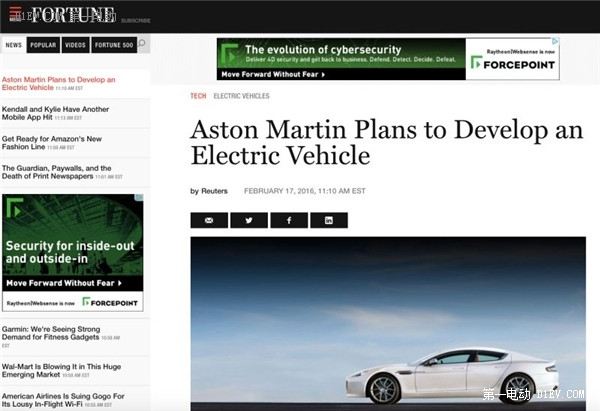Open Garmin fitness gadgets story
The height and width of the screenshot is (411, 600).
[60, 335]
